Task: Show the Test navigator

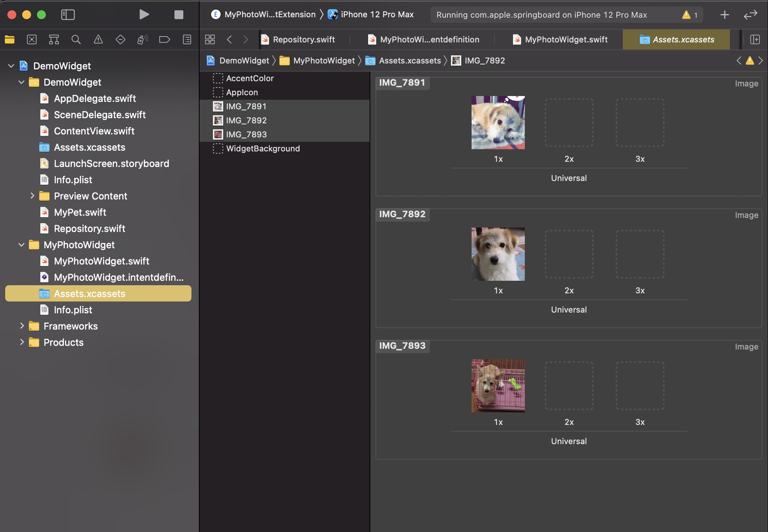Action: [120, 40]
